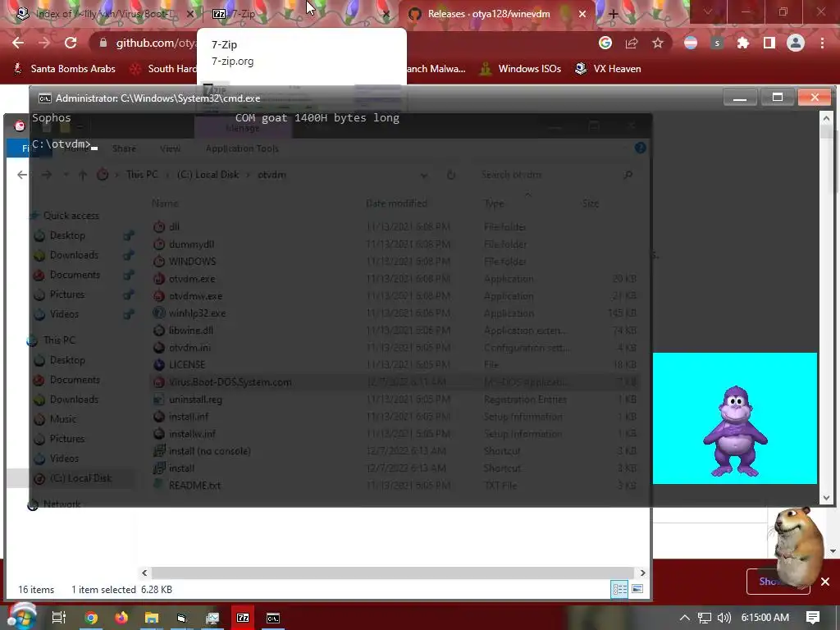Click the github.com address bar
The height and width of the screenshot is (630, 840).
click(343, 43)
